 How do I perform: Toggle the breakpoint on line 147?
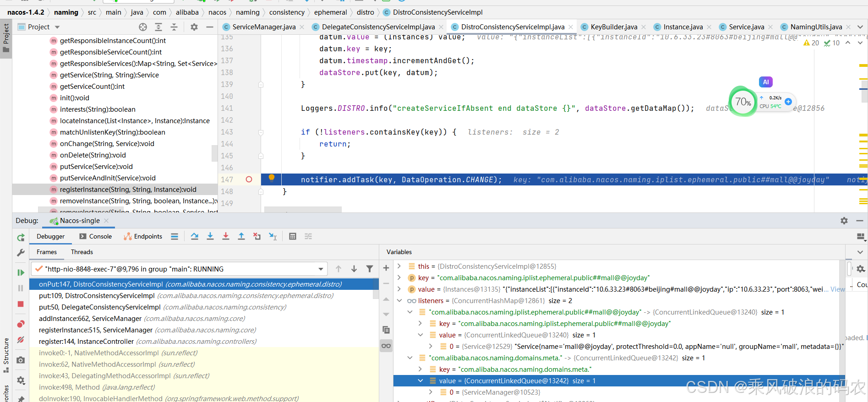pos(249,179)
